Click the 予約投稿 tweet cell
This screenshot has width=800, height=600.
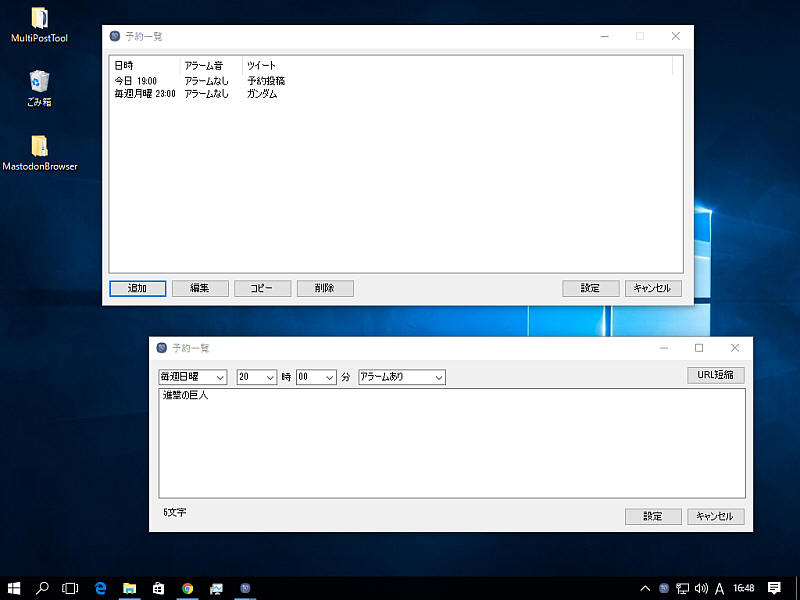pos(266,81)
